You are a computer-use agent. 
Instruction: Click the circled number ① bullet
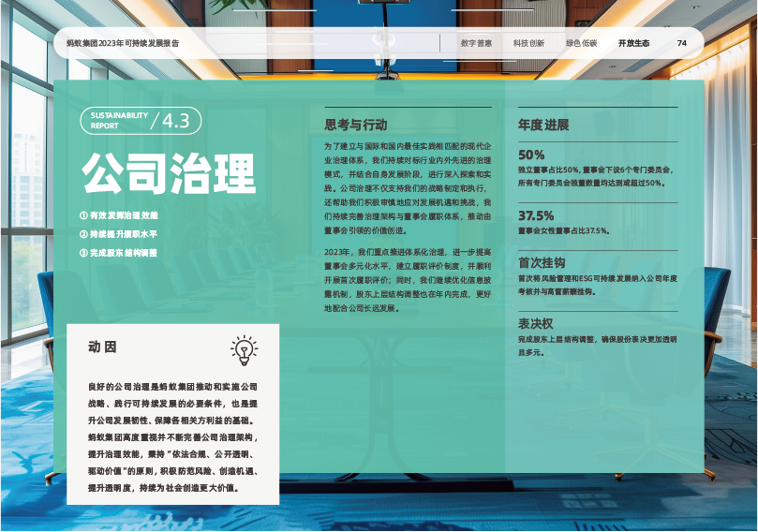click(83, 215)
